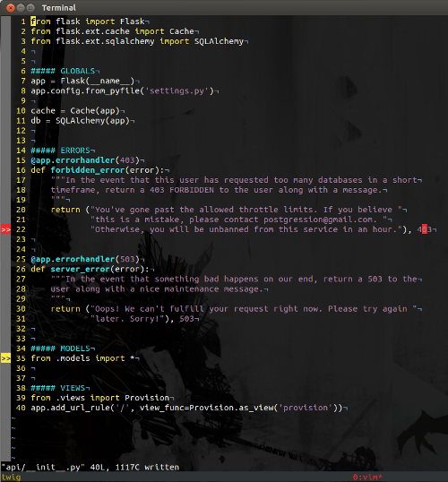Select the 0:vim tmux window indicator
Image resolution: width=448 pixels, height=482 pixels.
367,478
